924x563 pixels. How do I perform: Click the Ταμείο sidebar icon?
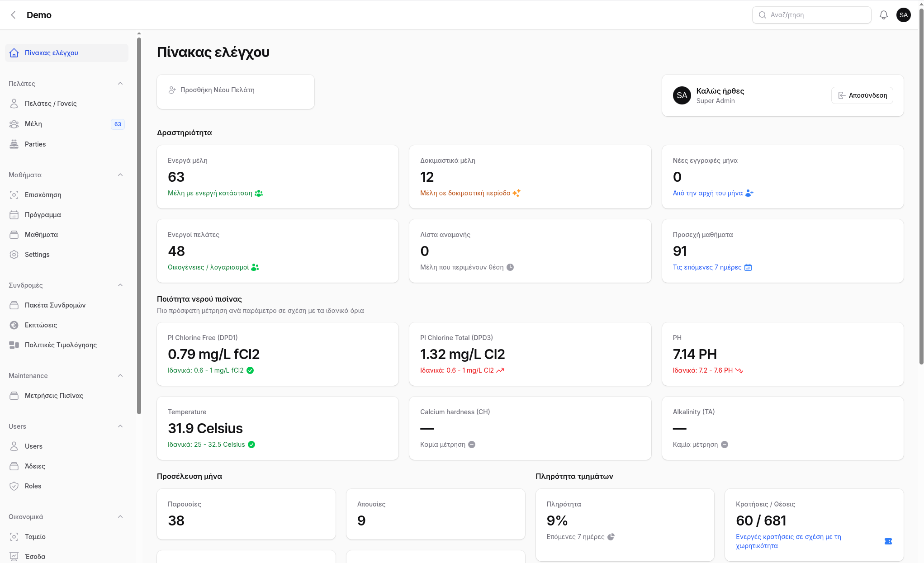(14, 537)
